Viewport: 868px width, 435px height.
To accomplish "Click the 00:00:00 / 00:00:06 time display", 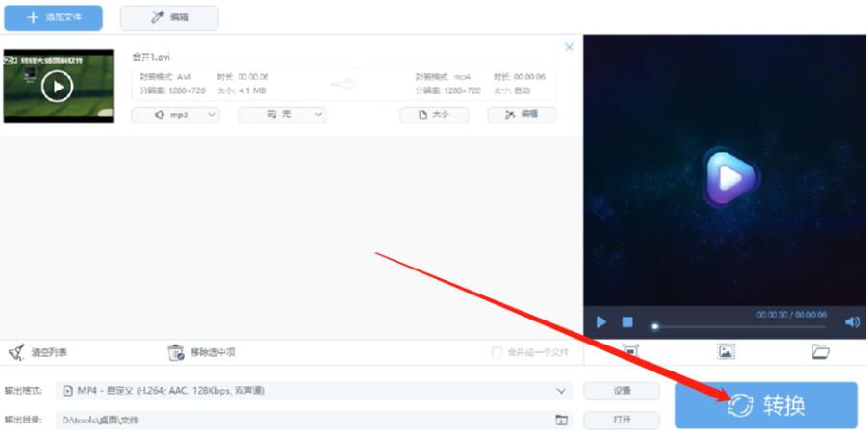I will tap(792, 315).
